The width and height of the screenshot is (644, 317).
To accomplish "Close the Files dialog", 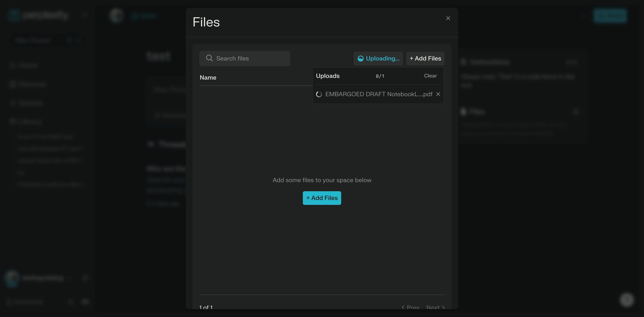I will 448,18.
